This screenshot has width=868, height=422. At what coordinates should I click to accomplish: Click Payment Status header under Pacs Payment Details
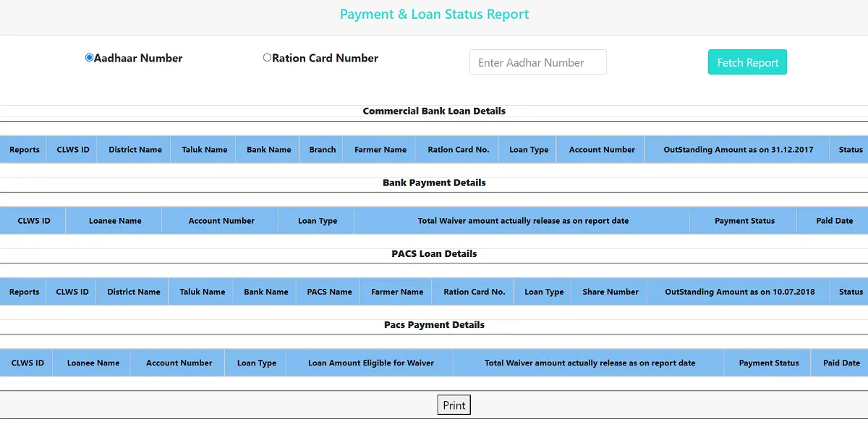pyautogui.click(x=768, y=363)
